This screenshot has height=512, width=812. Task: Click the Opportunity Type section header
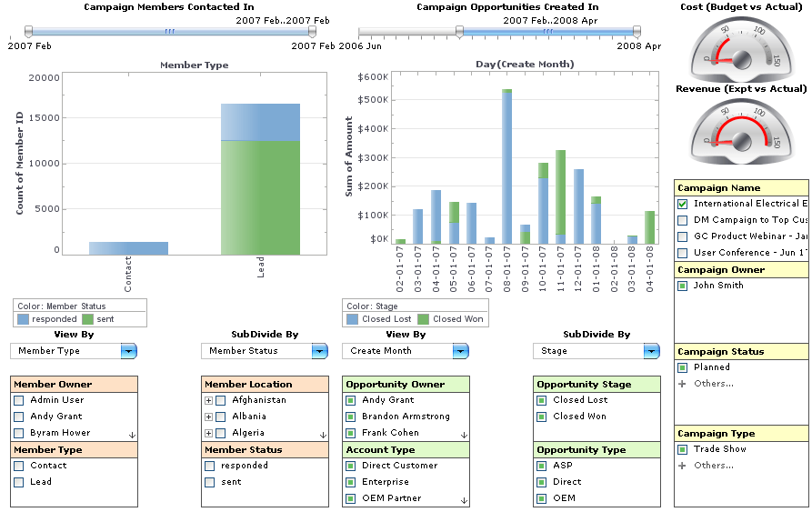coord(596,449)
